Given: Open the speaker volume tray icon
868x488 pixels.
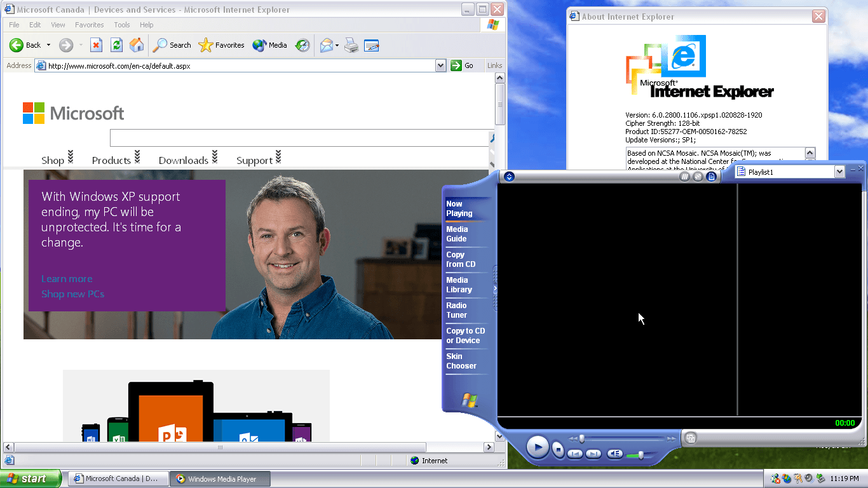Looking at the screenshot, I should click(809, 478).
